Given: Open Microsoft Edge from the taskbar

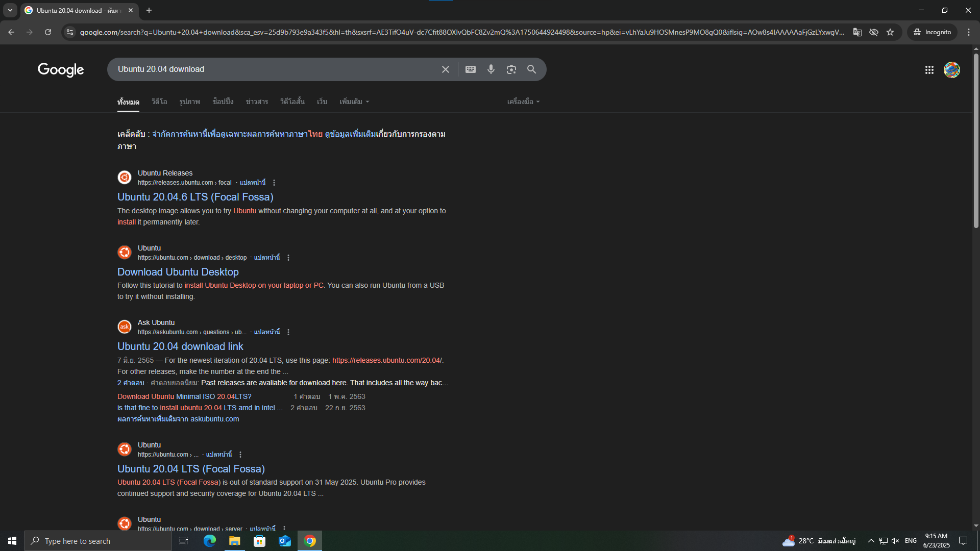Looking at the screenshot, I should pyautogui.click(x=209, y=541).
